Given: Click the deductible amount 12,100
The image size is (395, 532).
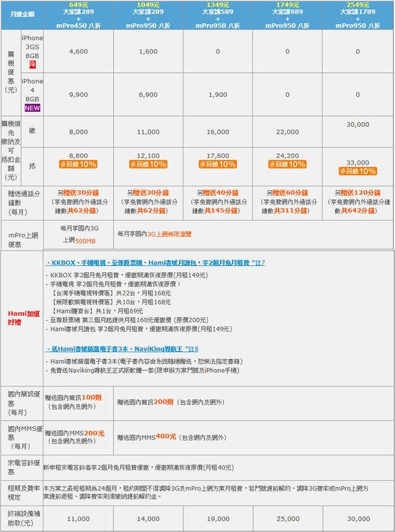Looking at the screenshot, I should [148, 156].
